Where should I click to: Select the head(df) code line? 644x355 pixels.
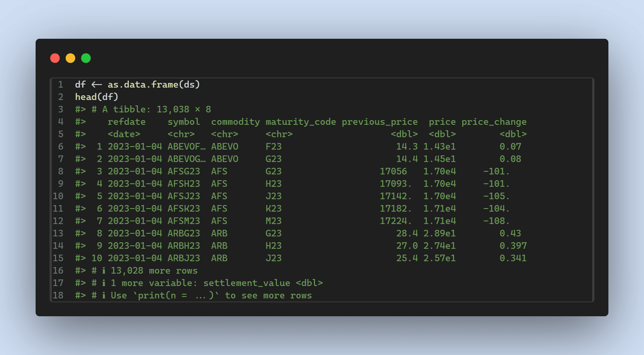(96, 97)
